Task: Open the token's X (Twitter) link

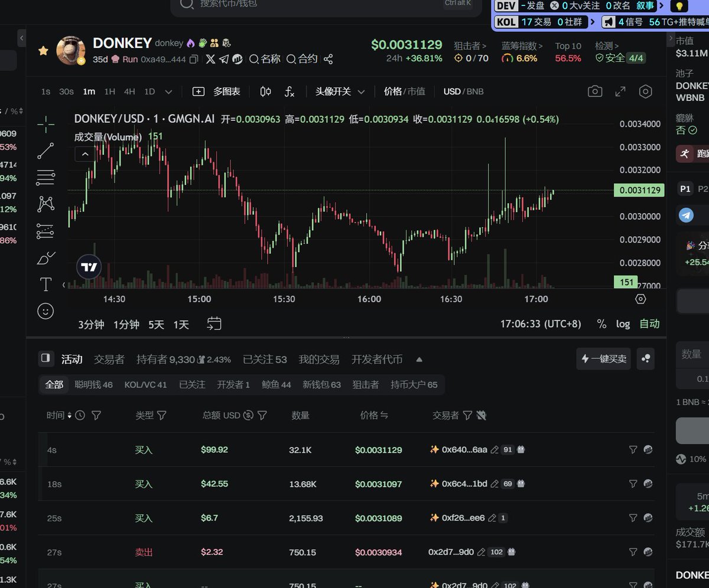Action: 210,59
